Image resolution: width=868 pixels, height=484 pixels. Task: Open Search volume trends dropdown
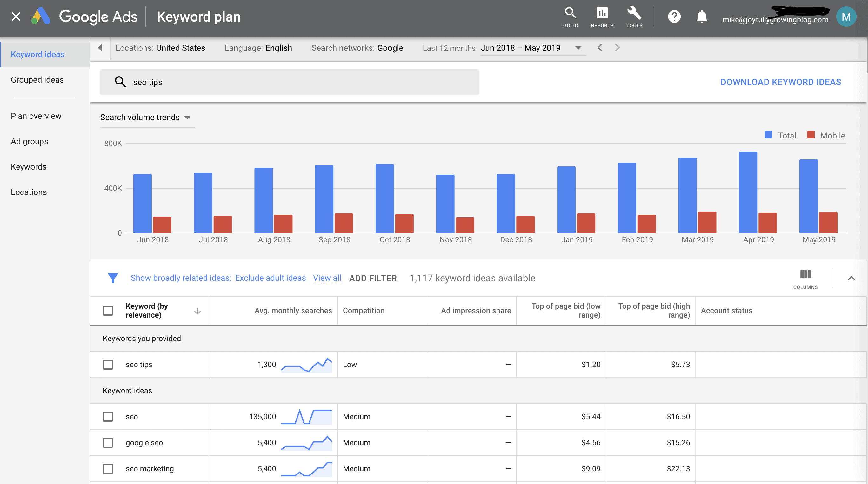(147, 117)
